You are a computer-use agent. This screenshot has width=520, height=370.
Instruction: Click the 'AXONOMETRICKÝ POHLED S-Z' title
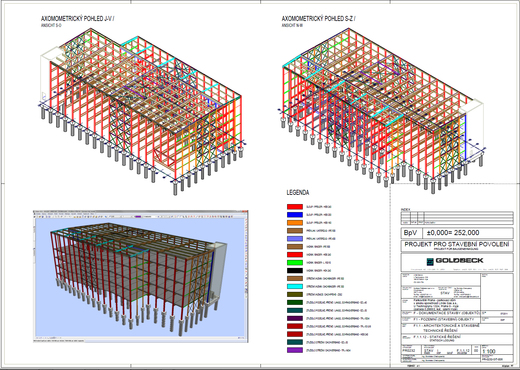(x=318, y=19)
